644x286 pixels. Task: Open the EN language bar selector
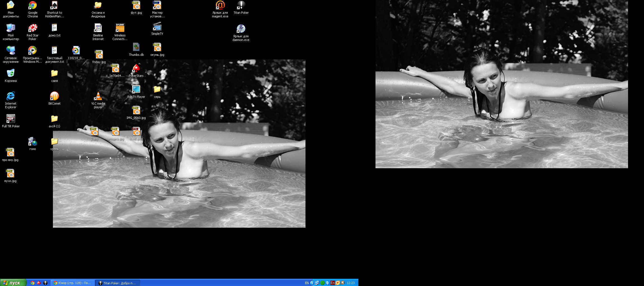(x=307, y=283)
